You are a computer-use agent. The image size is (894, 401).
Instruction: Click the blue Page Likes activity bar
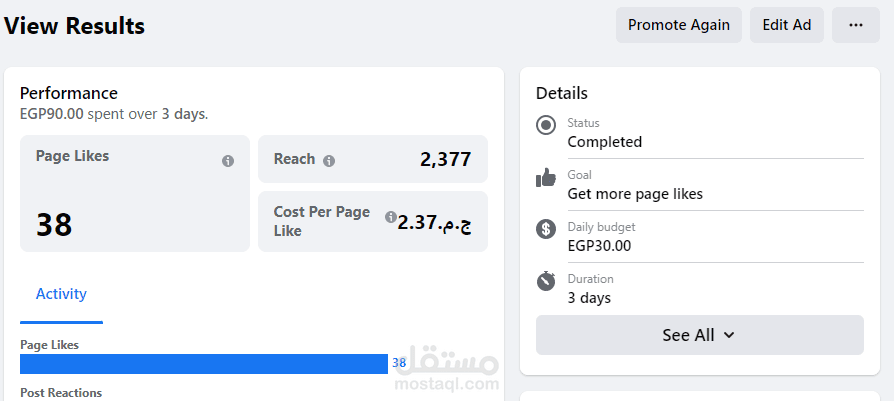(x=204, y=364)
